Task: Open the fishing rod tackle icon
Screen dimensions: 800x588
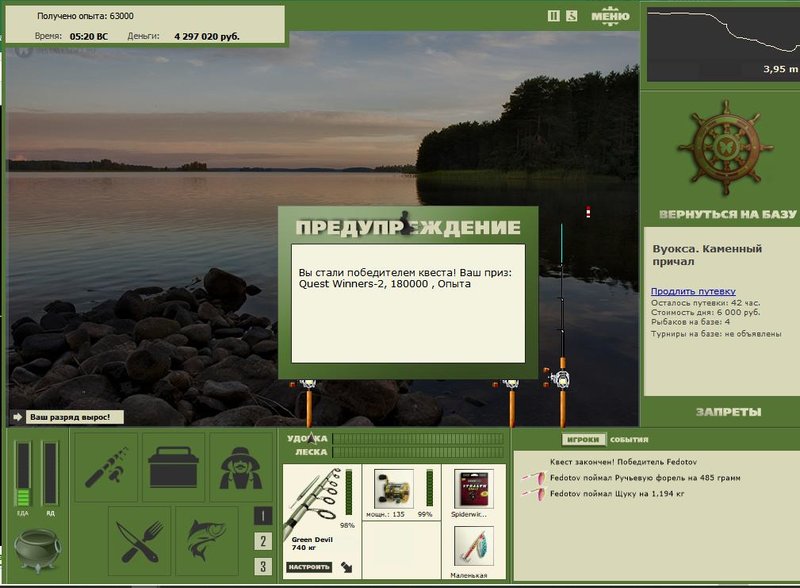Action: [106, 467]
